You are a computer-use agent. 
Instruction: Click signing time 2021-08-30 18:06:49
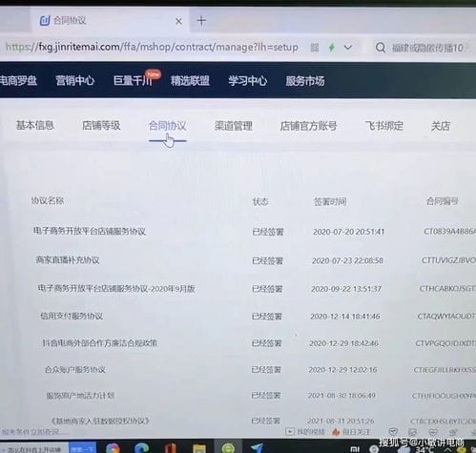coord(341,396)
